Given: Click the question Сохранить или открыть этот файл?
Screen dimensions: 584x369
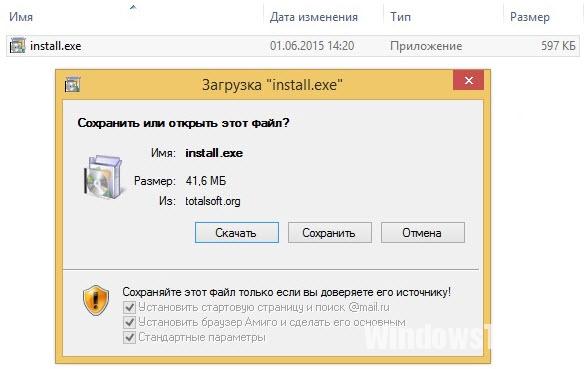Looking at the screenshot, I should tap(183, 123).
